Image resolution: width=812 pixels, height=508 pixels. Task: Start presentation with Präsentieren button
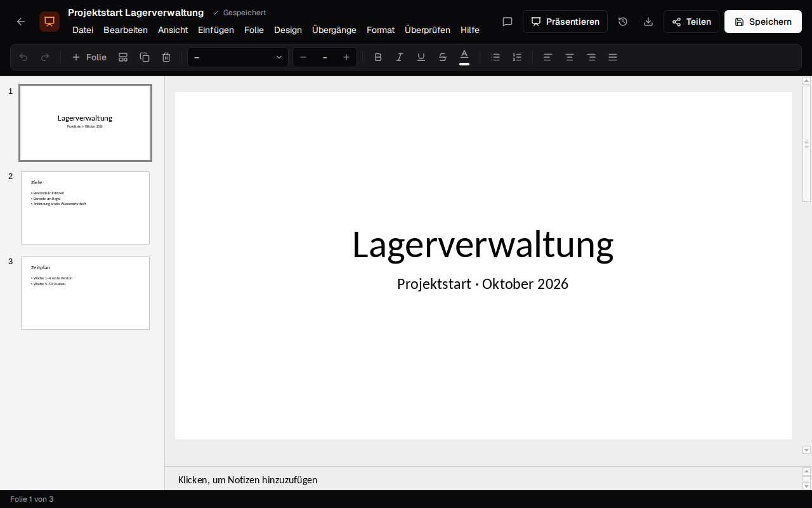(565, 22)
